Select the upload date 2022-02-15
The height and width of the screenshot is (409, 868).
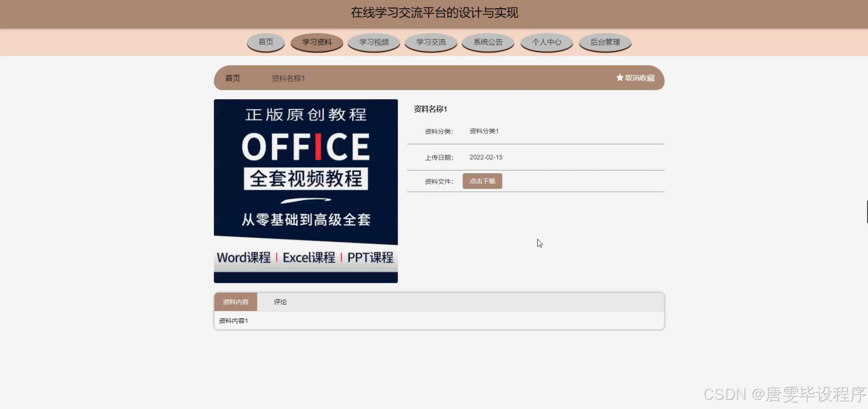[486, 157]
